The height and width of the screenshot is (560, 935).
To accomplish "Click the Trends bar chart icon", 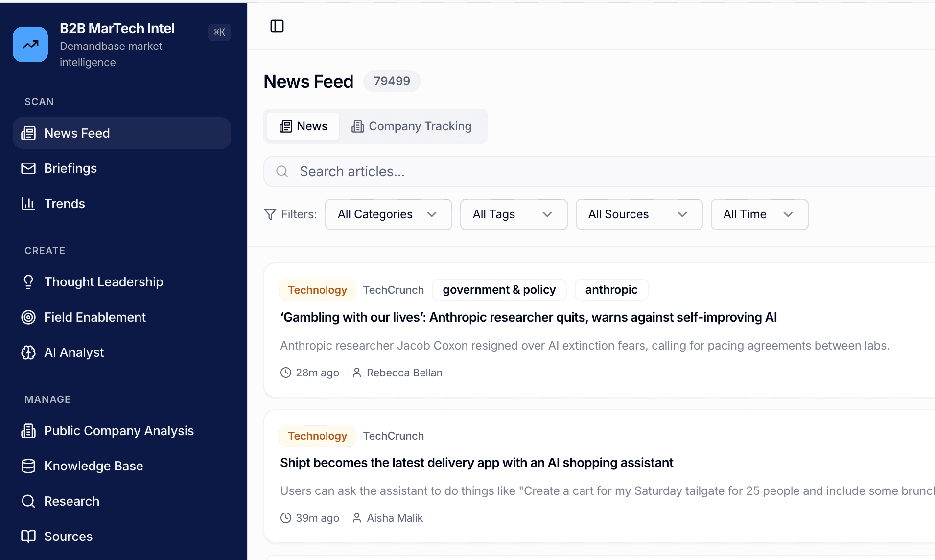I will (28, 204).
